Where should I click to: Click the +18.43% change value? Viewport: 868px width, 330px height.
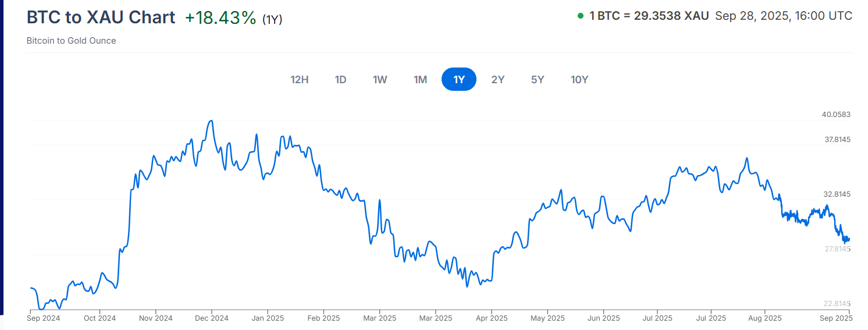tap(220, 18)
